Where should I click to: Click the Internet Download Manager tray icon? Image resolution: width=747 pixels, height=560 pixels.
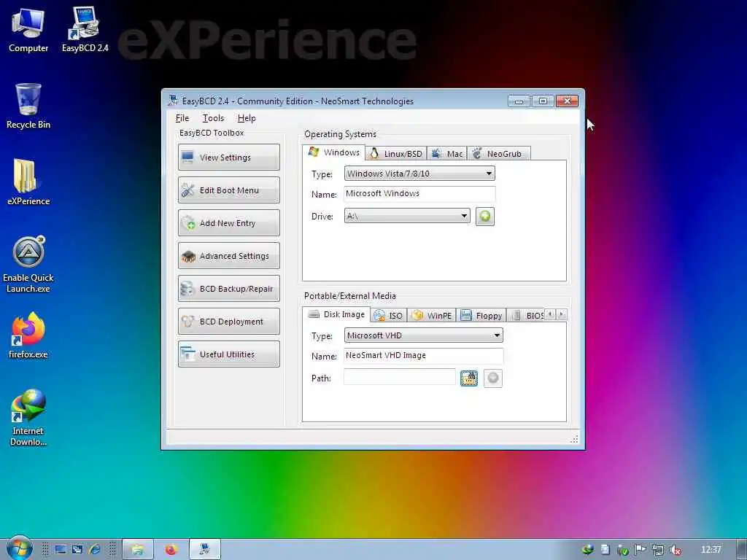pos(588,550)
